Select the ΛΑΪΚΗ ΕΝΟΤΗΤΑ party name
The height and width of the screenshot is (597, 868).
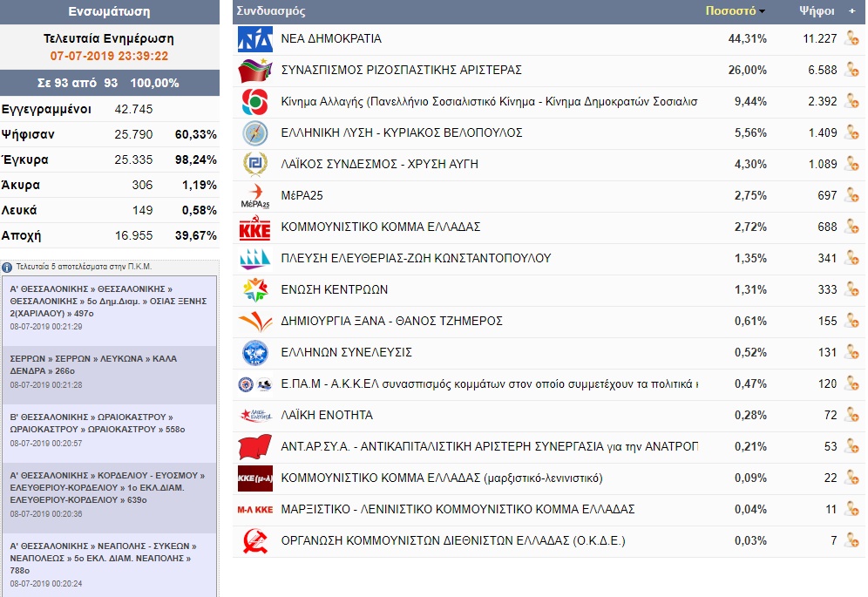coord(327,416)
